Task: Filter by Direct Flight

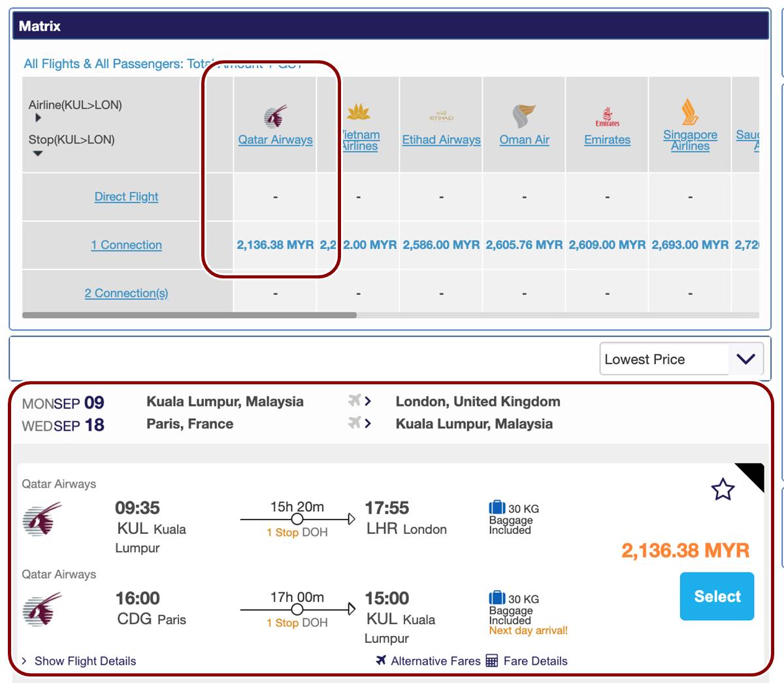Action: pyautogui.click(x=126, y=197)
